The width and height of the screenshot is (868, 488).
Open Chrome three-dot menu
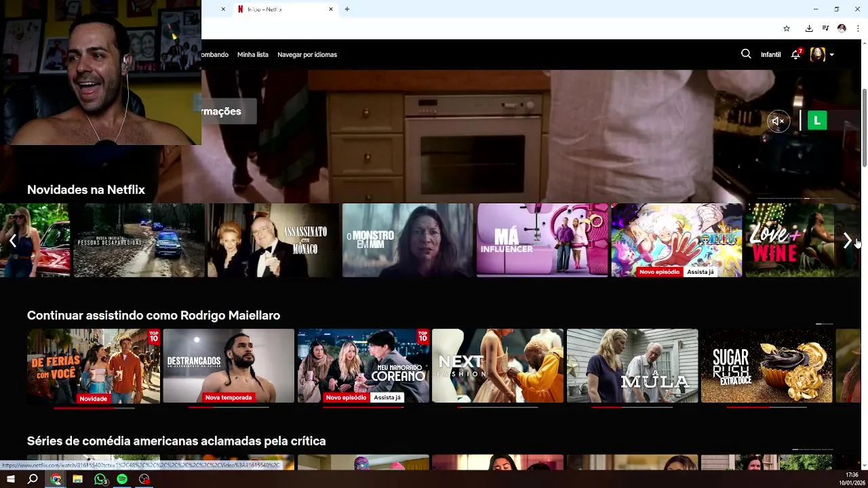point(858,28)
